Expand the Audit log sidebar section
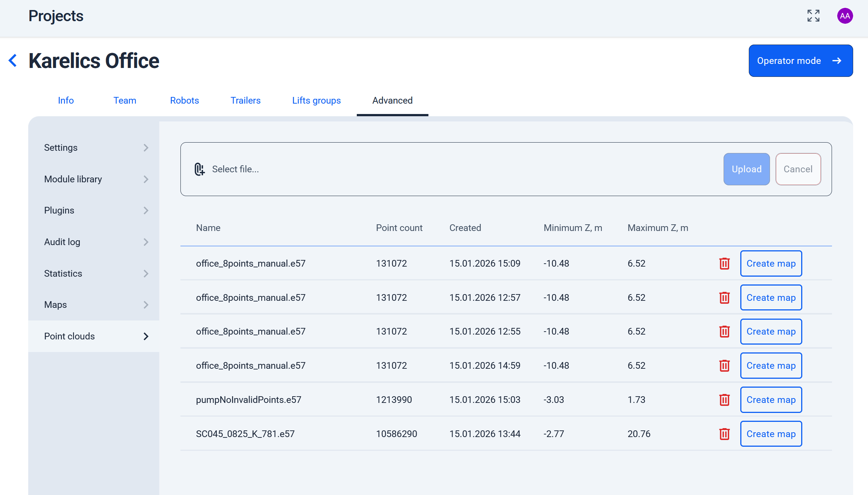Screen dimensions: 868x495 pos(94,242)
